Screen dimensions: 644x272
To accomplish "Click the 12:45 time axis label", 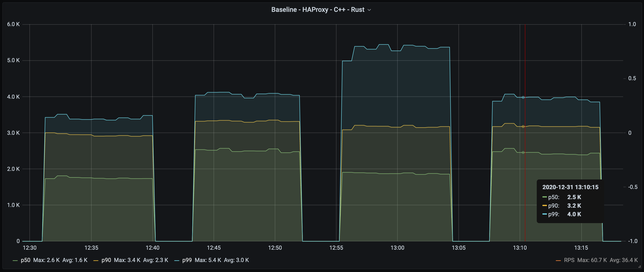I will pos(214,248).
